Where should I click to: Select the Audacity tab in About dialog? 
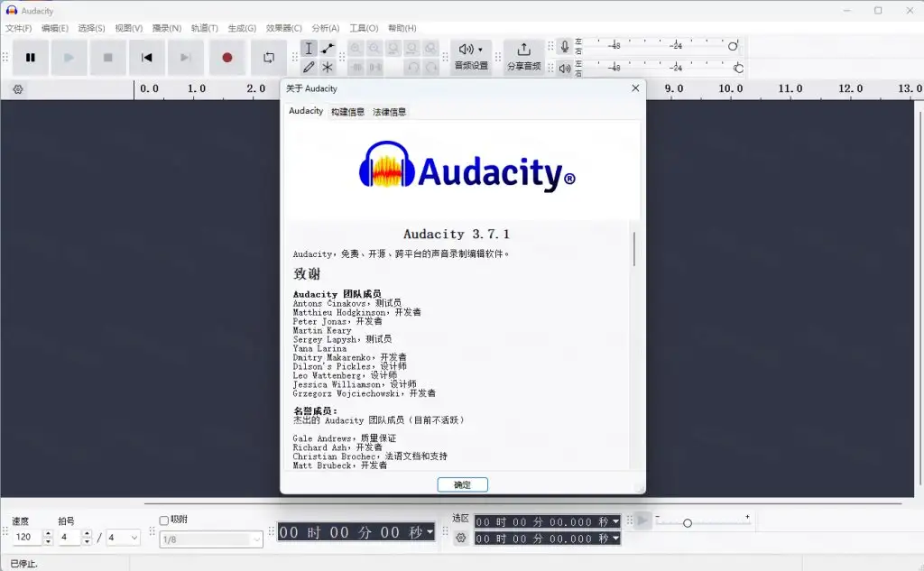click(306, 111)
